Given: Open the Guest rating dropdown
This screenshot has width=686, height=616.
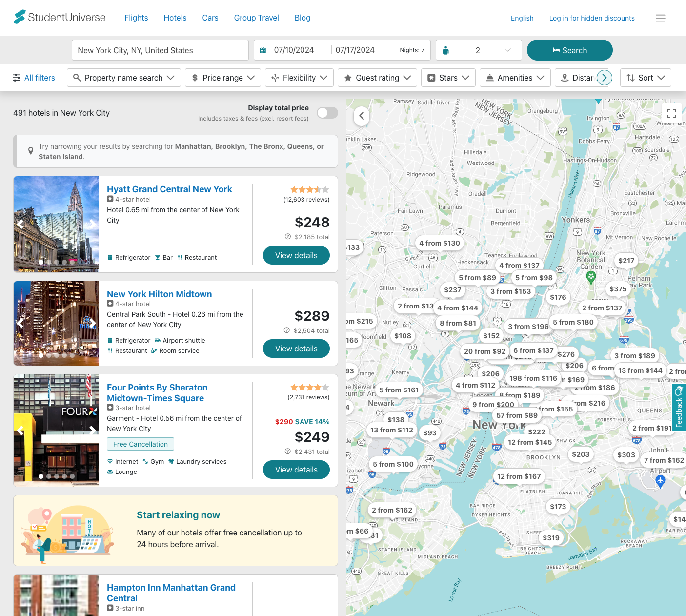Looking at the screenshot, I should coord(377,78).
